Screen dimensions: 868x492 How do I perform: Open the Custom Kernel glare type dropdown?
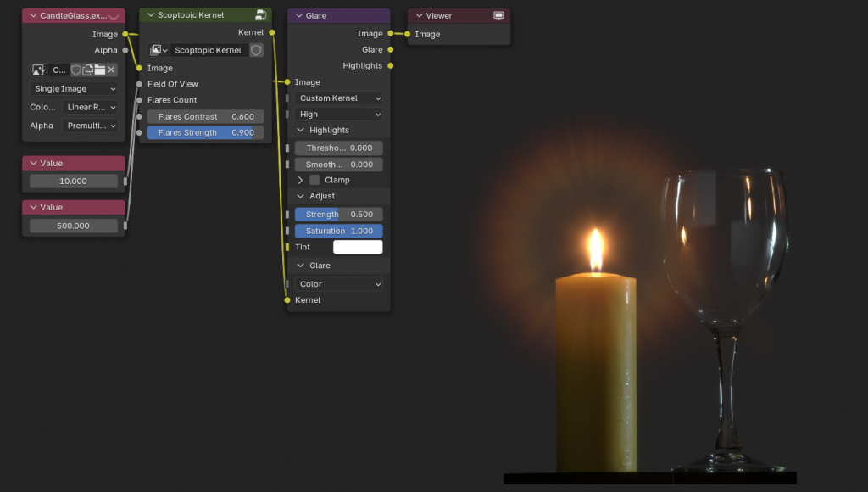339,98
